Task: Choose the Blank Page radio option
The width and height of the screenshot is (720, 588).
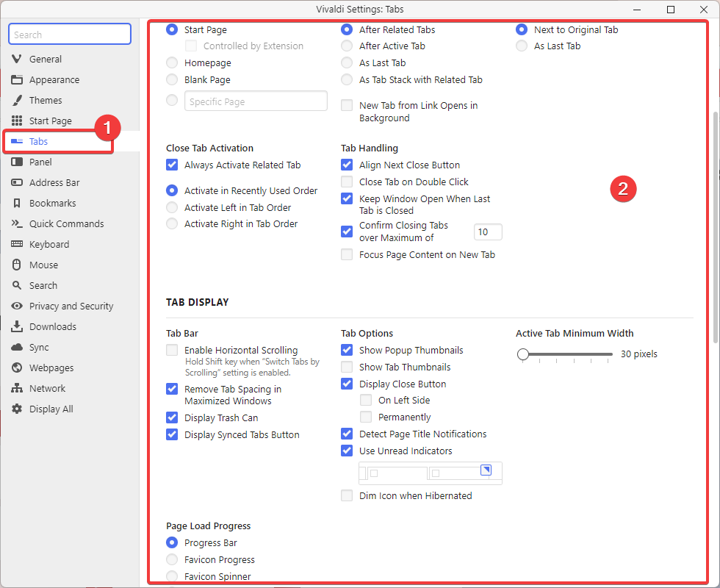Action: [x=172, y=79]
